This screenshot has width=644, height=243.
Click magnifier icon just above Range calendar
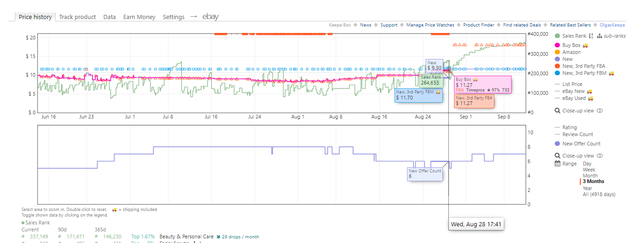[558, 156]
